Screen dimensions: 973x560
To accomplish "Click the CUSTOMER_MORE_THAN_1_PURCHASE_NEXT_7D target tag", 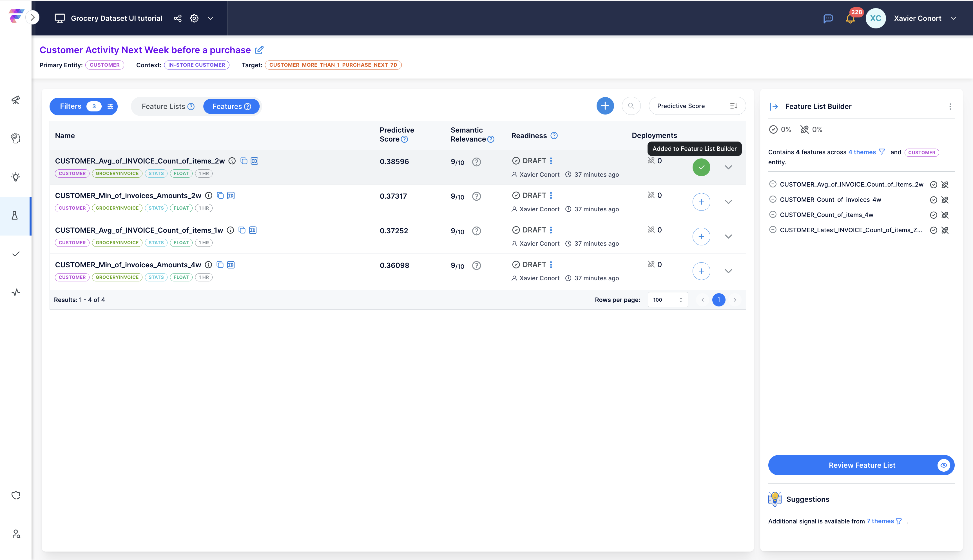I will tap(333, 65).
